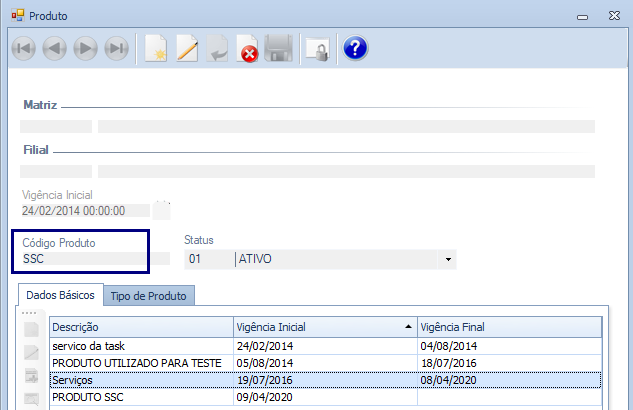The image size is (633, 410).
Task: Click the cell 04/08/2014
Action: coord(509,346)
